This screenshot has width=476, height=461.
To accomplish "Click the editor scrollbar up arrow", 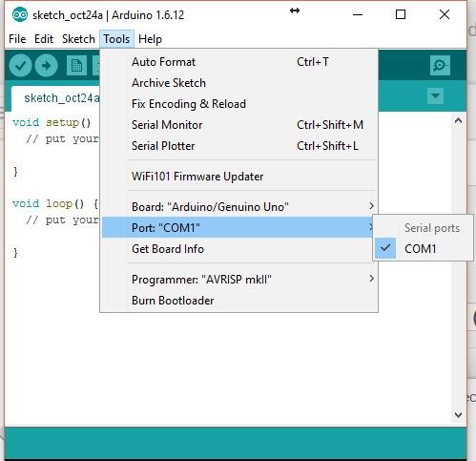I will coord(458,120).
